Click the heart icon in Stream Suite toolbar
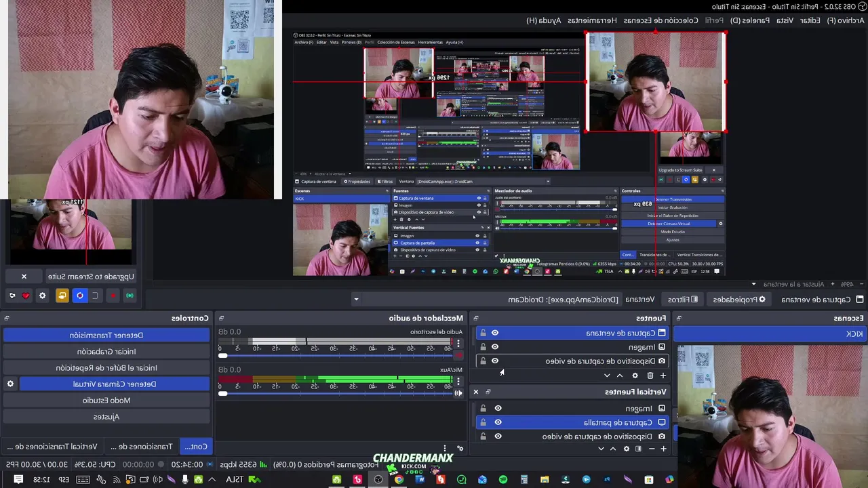The width and height of the screenshot is (868, 488). click(x=26, y=296)
